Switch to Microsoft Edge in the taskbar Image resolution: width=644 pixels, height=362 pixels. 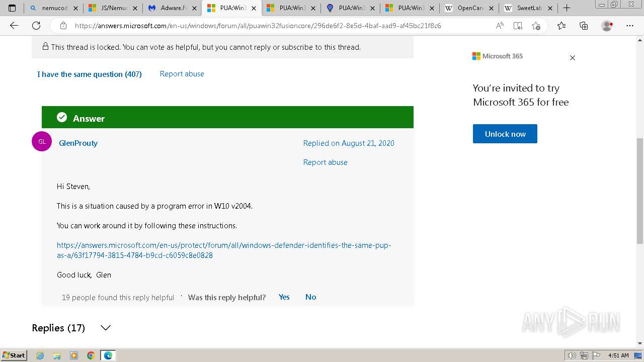[108, 355]
